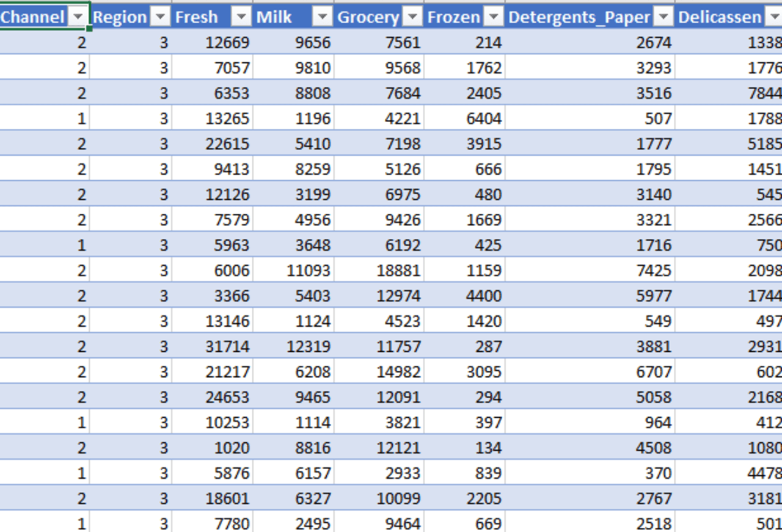Select the Grocery cell with value 18881
The width and height of the screenshot is (782, 532).
tap(379, 270)
